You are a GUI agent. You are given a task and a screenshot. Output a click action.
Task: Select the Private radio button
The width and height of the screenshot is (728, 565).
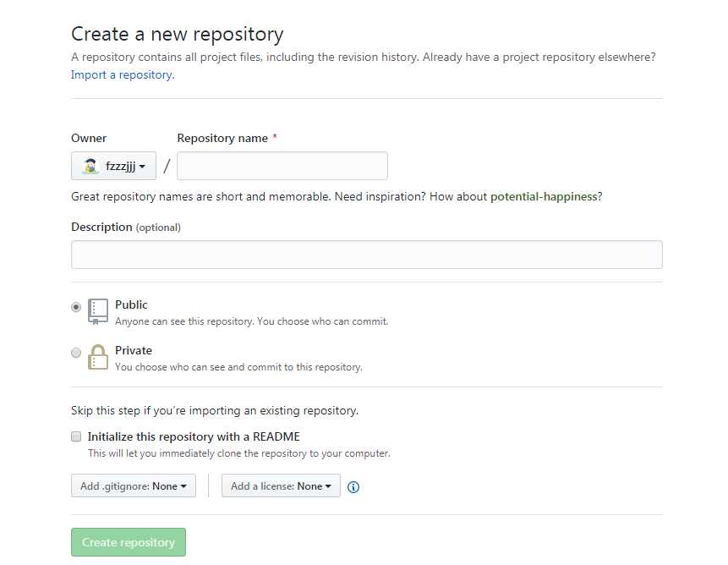click(76, 353)
